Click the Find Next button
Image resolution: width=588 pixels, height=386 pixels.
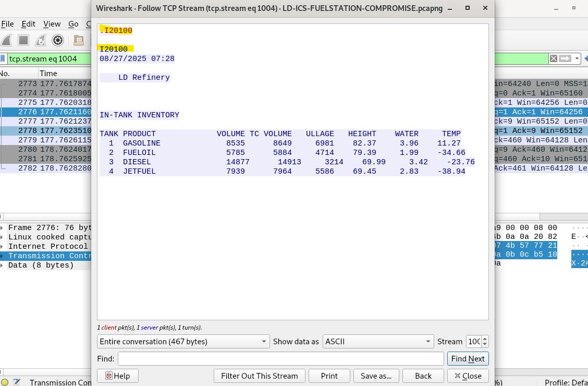point(468,358)
